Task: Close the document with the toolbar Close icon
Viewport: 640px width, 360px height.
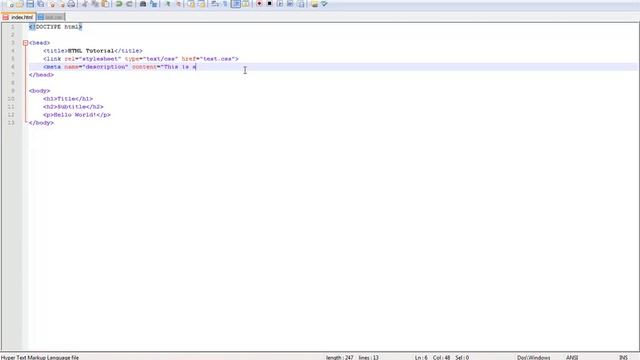Action: (52, 4)
